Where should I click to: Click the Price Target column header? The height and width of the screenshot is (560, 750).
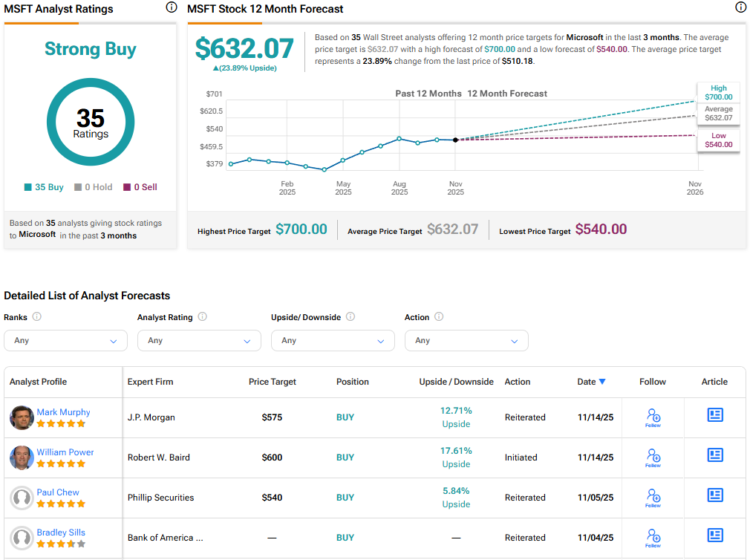pos(272,382)
